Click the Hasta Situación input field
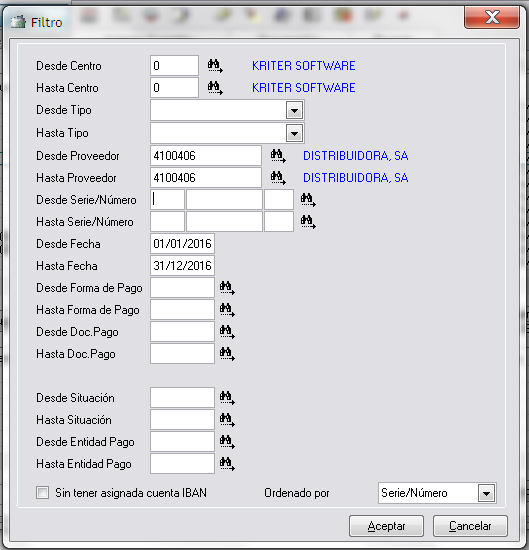 coord(182,420)
